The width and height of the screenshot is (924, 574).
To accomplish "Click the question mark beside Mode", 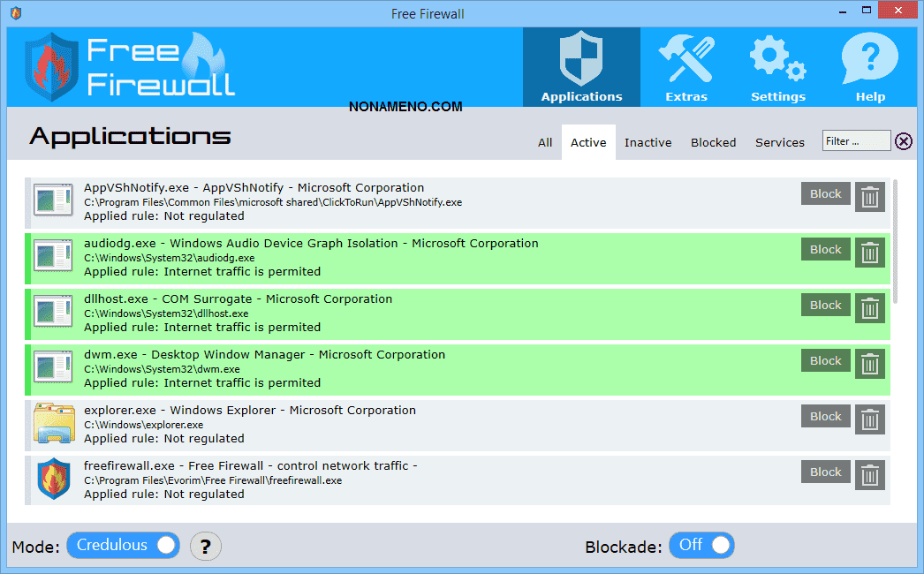I will click(x=206, y=547).
